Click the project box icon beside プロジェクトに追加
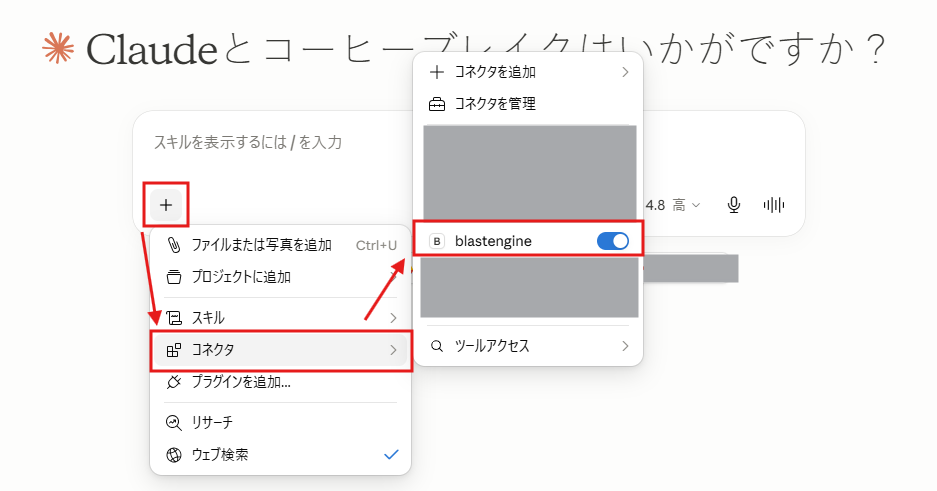 (x=173, y=277)
